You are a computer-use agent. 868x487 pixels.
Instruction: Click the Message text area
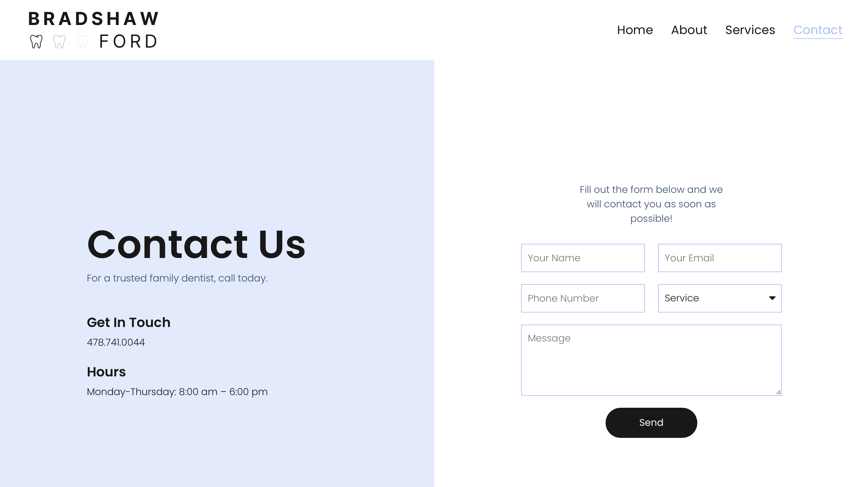tap(651, 360)
